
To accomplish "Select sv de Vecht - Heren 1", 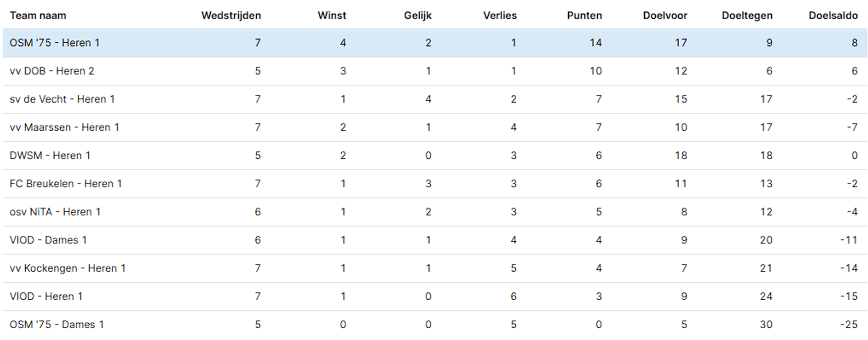I will [x=62, y=99].
